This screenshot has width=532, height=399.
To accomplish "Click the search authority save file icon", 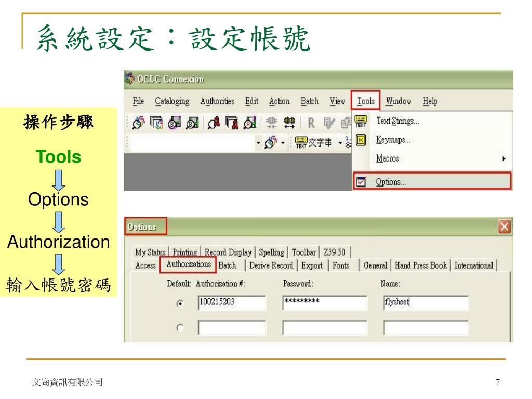I will click(250, 123).
